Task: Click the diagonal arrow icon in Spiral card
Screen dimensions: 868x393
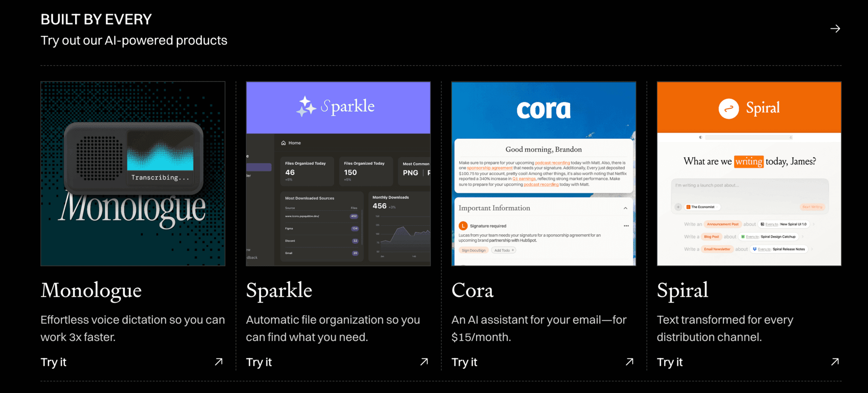Action: pos(835,362)
